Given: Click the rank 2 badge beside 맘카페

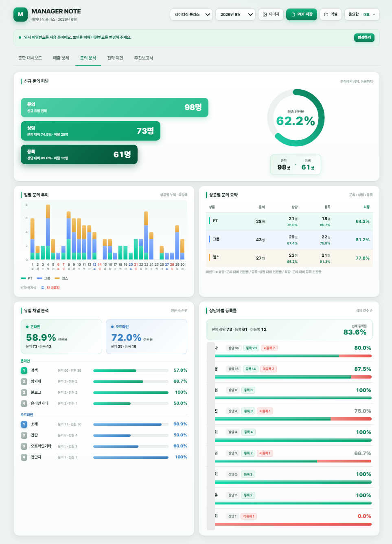Looking at the screenshot, I should click(24, 381).
